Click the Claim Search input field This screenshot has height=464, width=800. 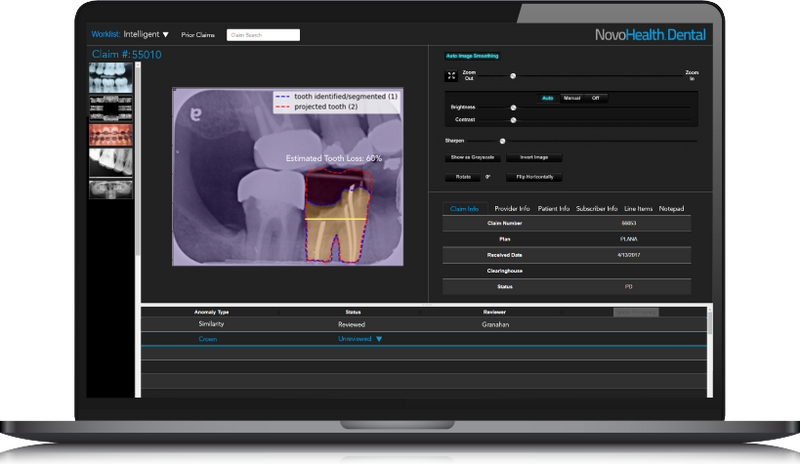263,35
